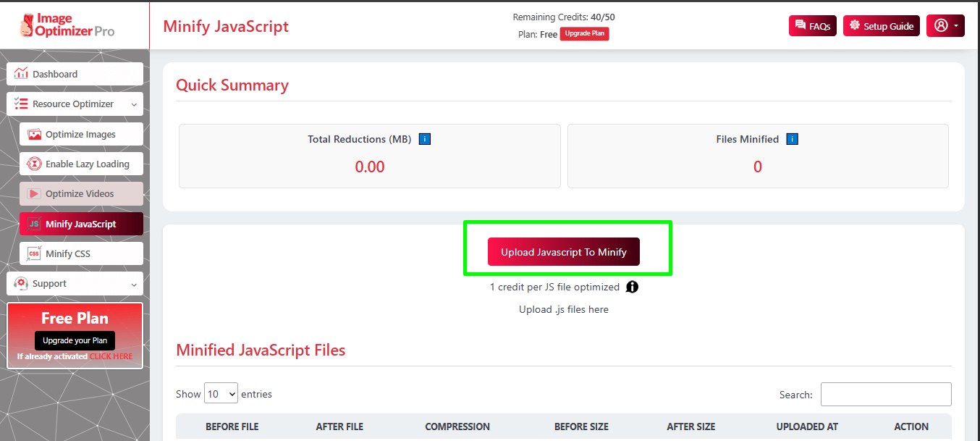Open the Setup Guide

click(881, 25)
